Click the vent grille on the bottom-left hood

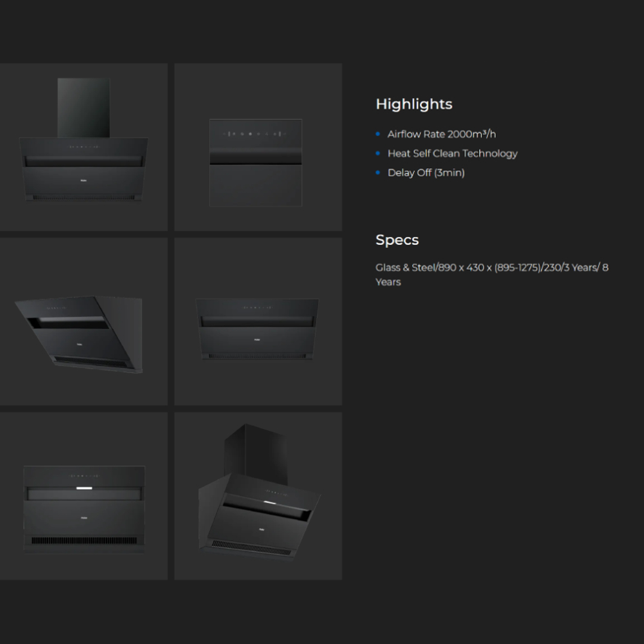[84, 540]
